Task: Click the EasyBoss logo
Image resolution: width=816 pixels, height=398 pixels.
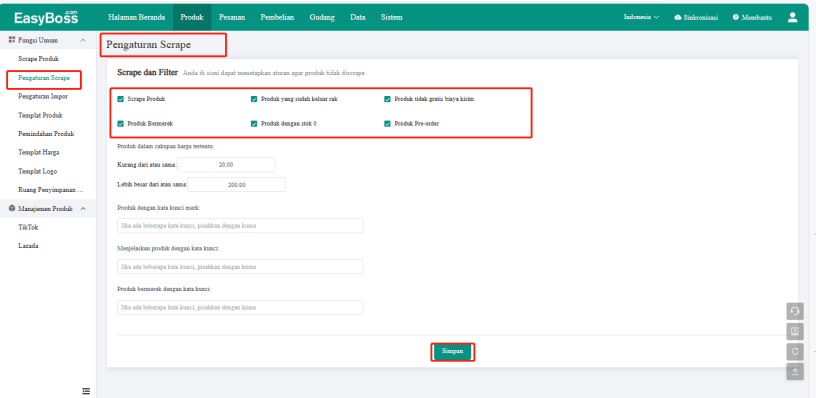Action: point(46,18)
